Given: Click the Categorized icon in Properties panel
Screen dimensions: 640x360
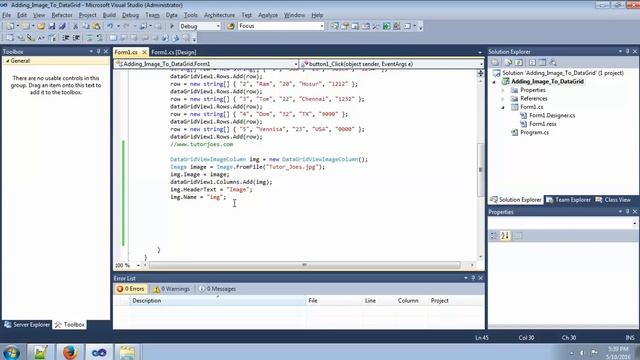Looking at the screenshot, I should [x=494, y=236].
